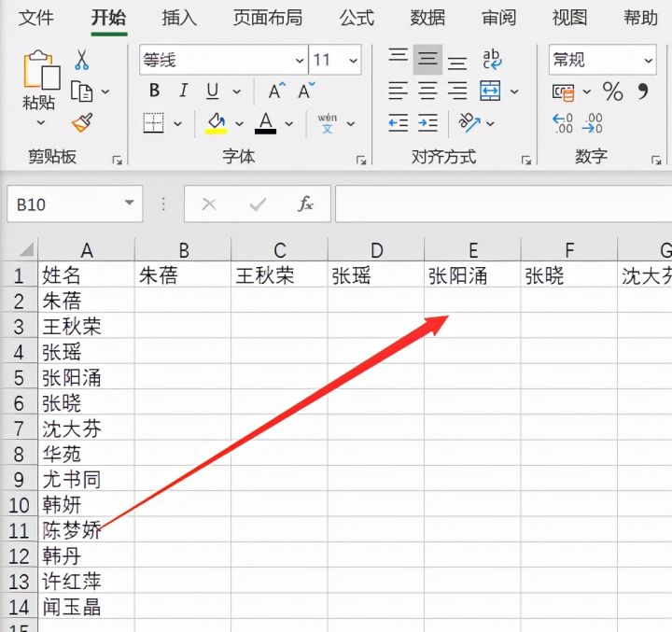Toggle bold formatting
This screenshot has height=632, width=672.
click(x=155, y=91)
